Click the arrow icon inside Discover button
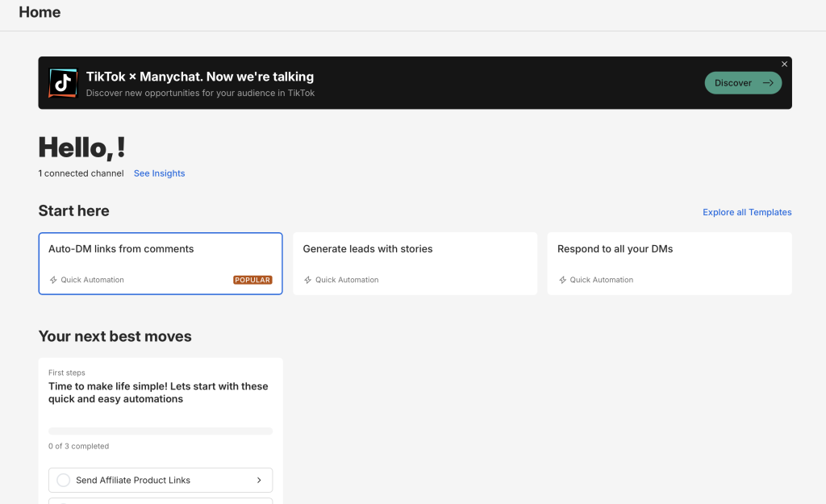826x504 pixels. (768, 83)
